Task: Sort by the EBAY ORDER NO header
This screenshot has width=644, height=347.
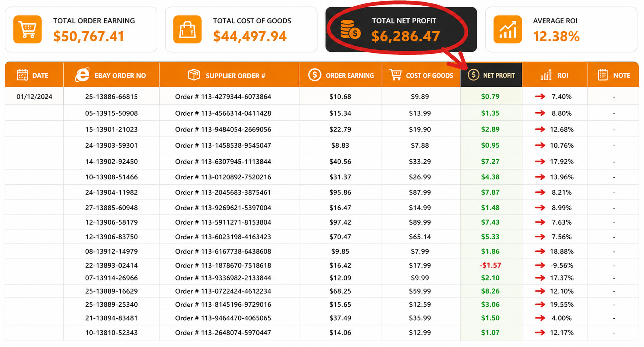Action: (x=120, y=75)
